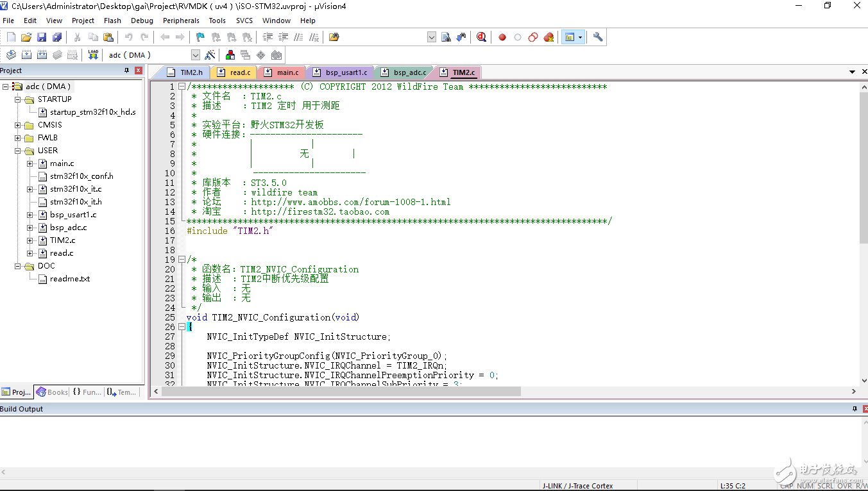Copy selection with the toolbar Copy icon
868x491 pixels.
(93, 37)
